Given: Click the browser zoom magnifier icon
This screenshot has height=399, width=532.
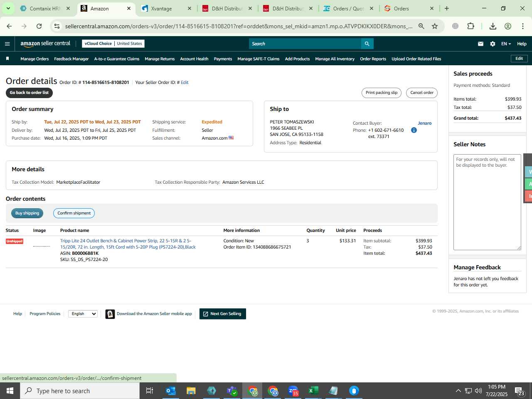Looking at the screenshot, I should pyautogui.click(x=421, y=26).
